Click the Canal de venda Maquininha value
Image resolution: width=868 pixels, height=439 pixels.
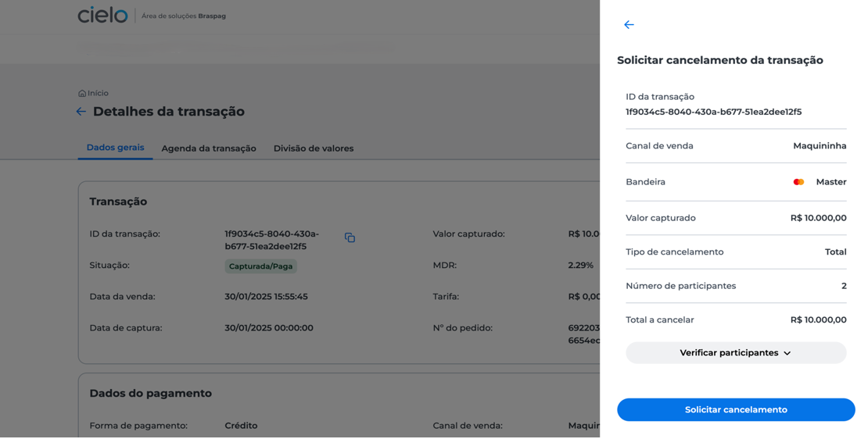(820, 146)
